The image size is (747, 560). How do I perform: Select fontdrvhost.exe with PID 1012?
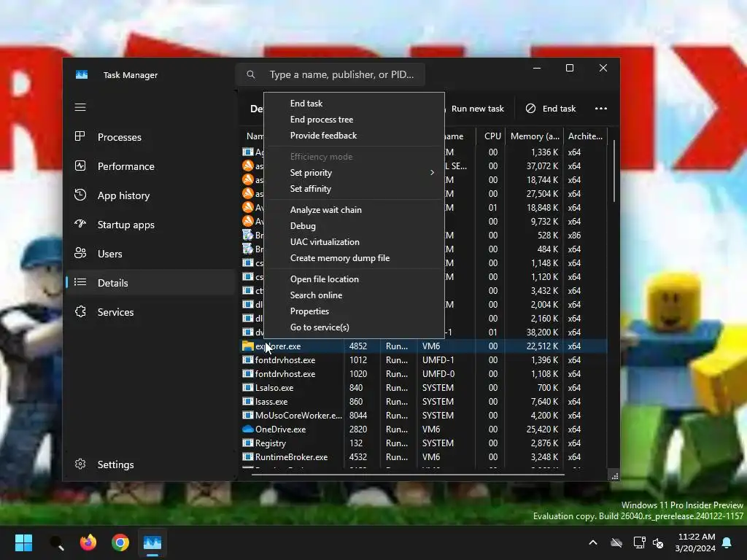point(424,360)
